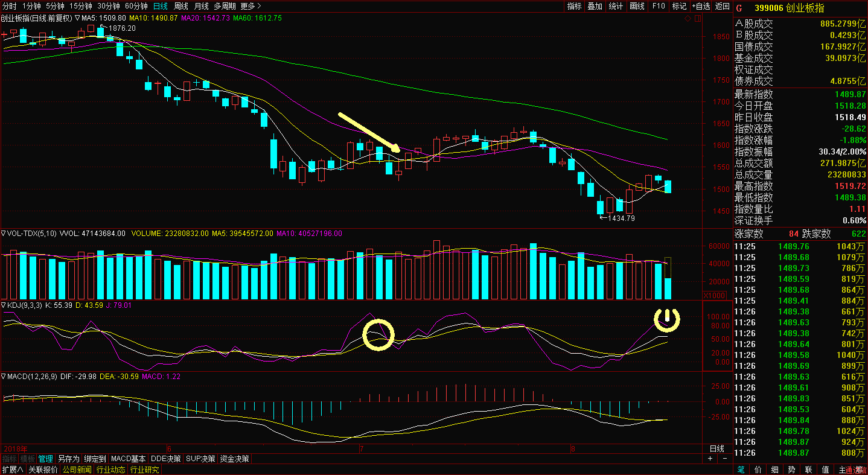Open the 指标 menu in top toolbar
This screenshot has height=475, width=868.
tap(574, 6)
